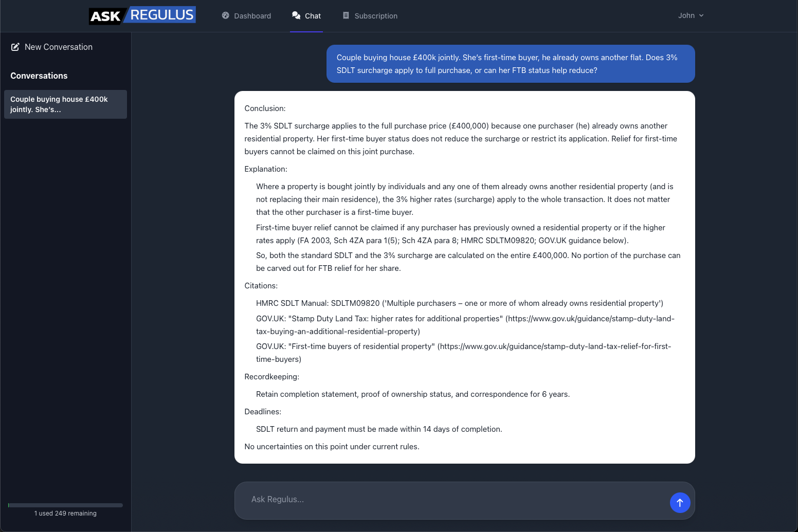
Task: Switch to the Chat tab
Action: coord(306,15)
